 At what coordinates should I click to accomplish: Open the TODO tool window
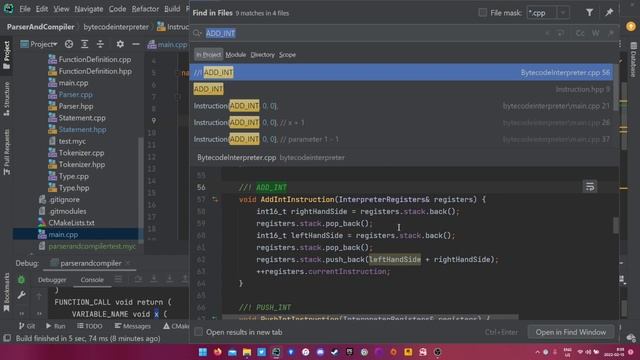90,326
